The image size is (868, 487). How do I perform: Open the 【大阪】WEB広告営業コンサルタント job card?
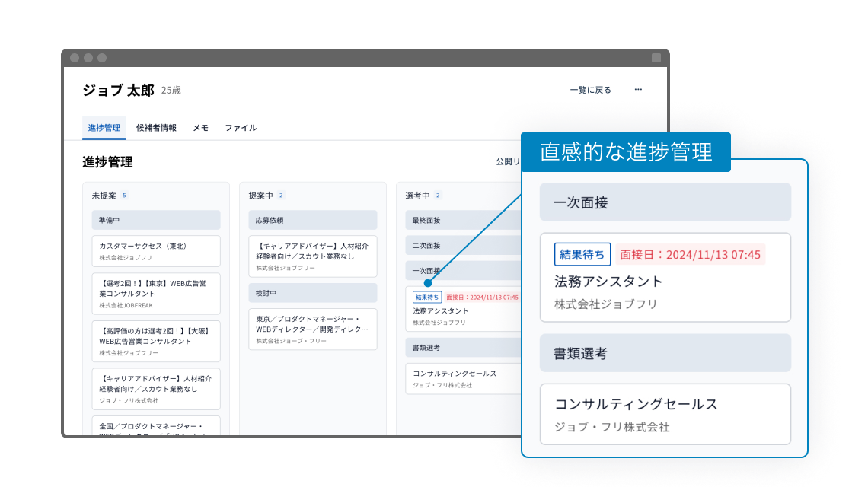coord(156,342)
